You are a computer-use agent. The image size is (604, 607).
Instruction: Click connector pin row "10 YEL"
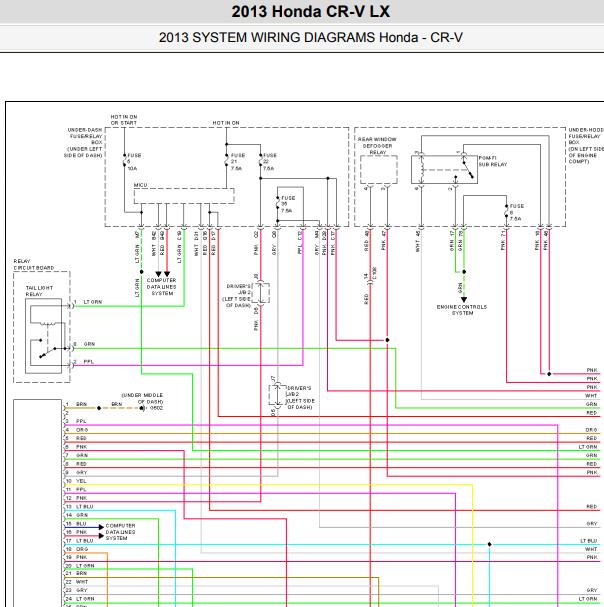point(76,481)
